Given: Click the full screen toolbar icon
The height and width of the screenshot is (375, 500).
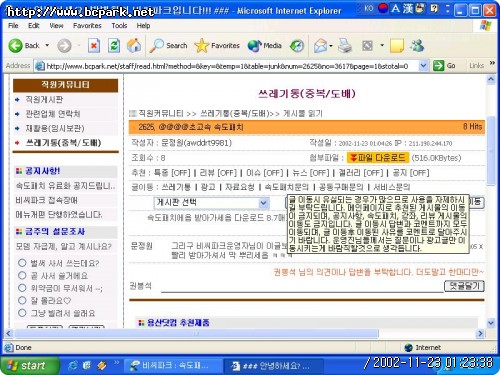Looking at the screenshot, I should (367, 46).
